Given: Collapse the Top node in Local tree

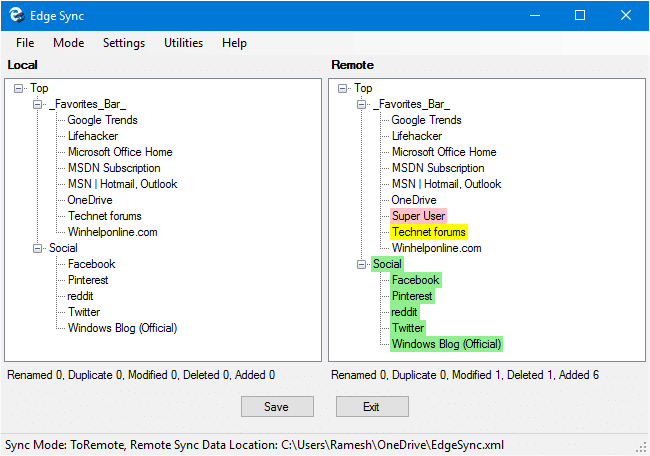Looking at the screenshot, I should click(x=18, y=88).
